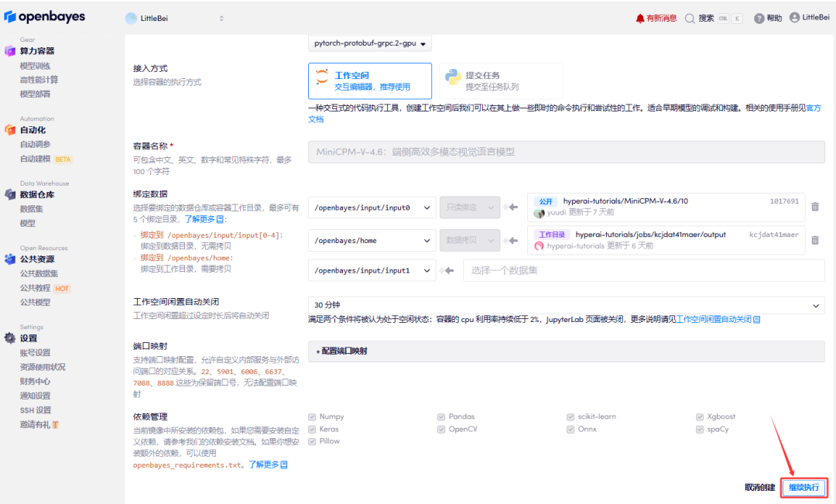This screenshot has width=836, height=504.
Task: Toggle the Numpy dependency checkbox
Action: click(x=313, y=417)
